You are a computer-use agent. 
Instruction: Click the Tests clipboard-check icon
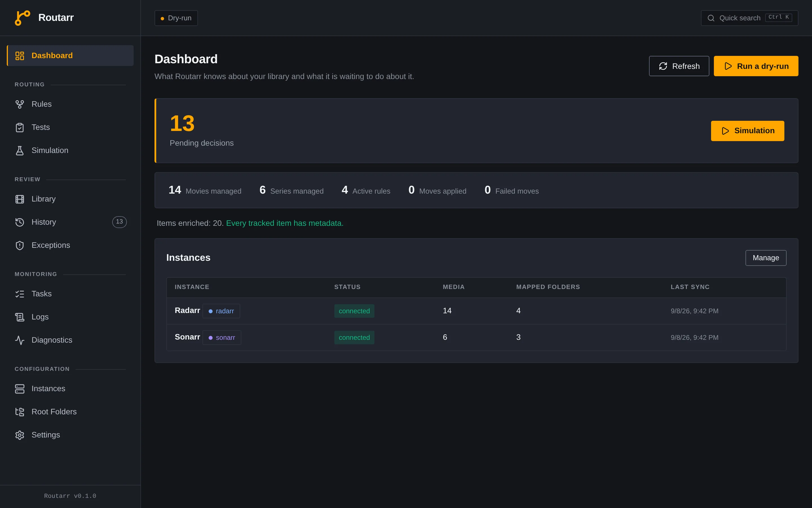click(x=20, y=127)
